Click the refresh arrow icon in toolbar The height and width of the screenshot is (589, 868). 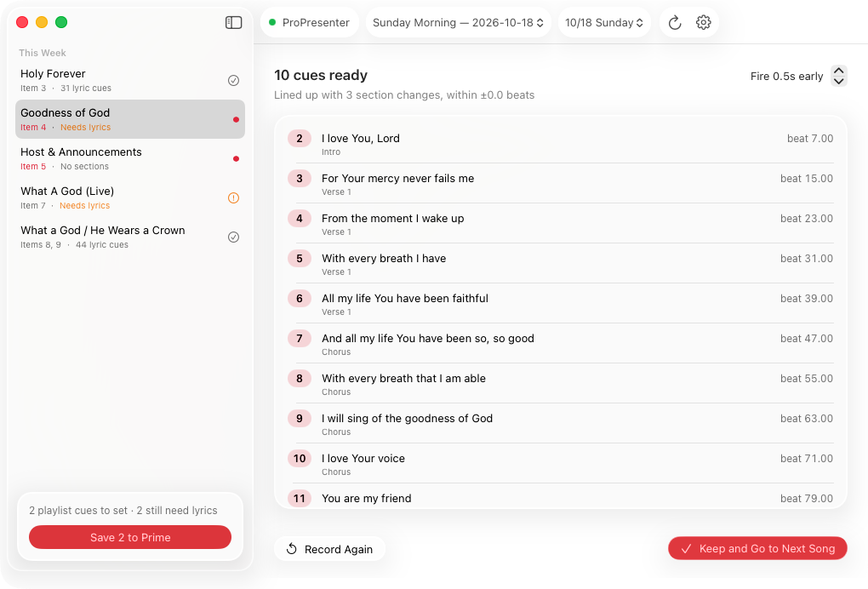point(674,23)
